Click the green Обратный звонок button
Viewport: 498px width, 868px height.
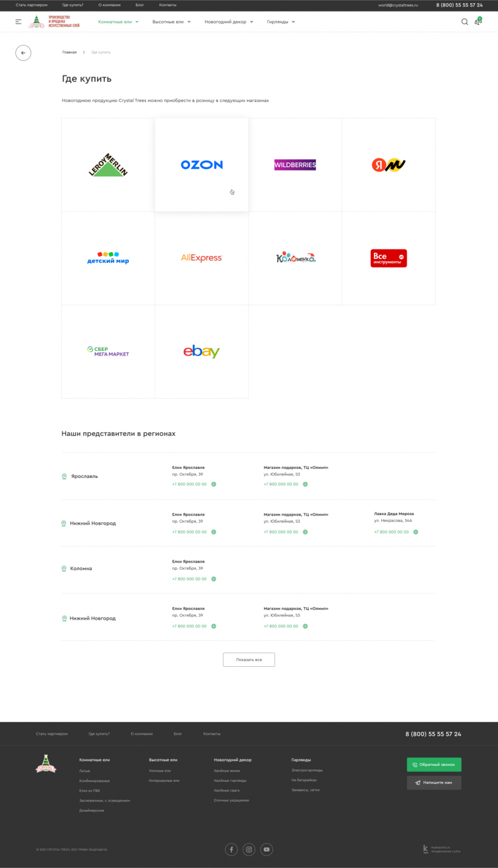(434, 764)
